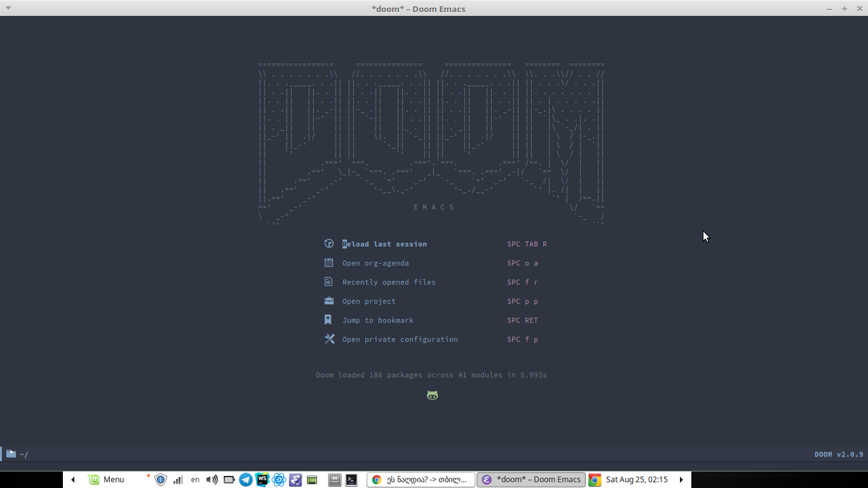Click the 'Reload last session' link
Viewport: 868px width, 488px height.
coord(384,244)
